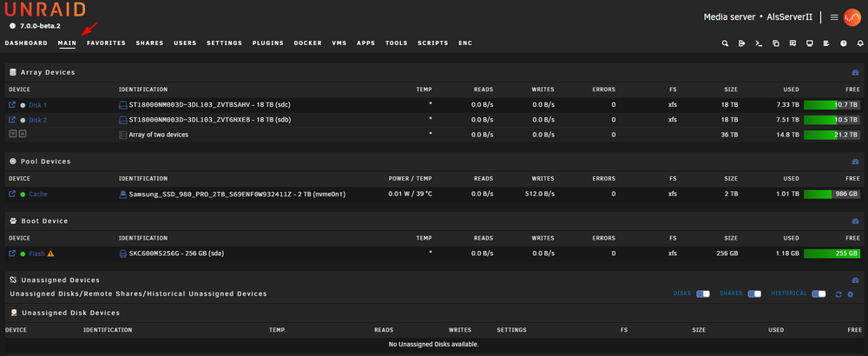868x356 pixels.
Task: Click Flash free space bar 255 GB
Action: click(x=832, y=254)
